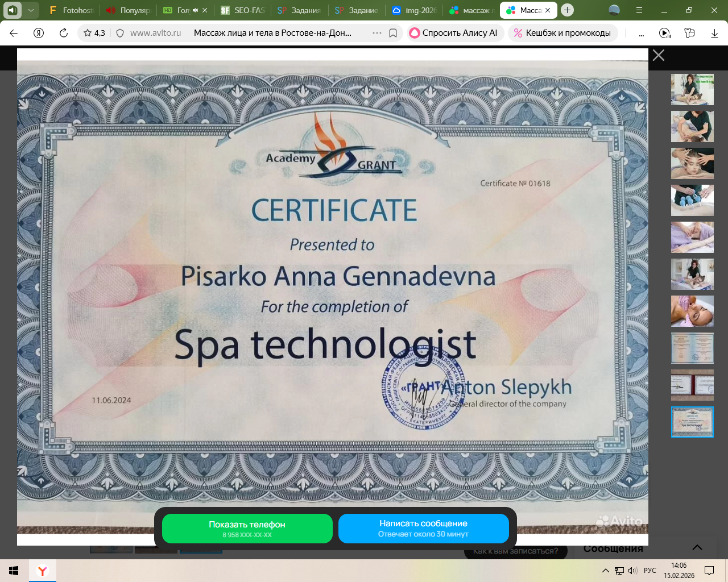Image resolution: width=728 pixels, height=582 pixels.
Task: Expand the Сообщения panel chevron
Action: (697, 548)
